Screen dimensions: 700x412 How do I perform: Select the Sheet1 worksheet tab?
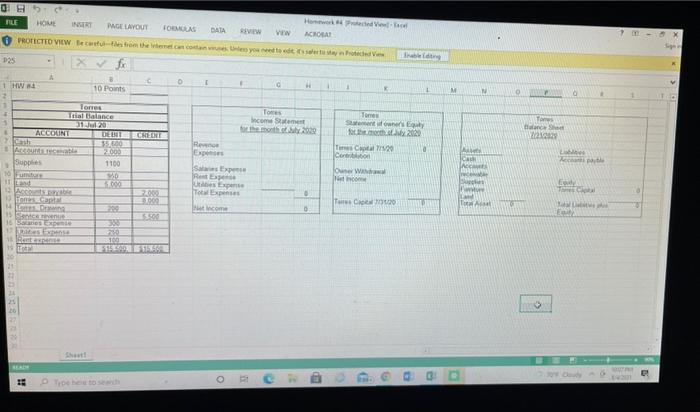coord(75,355)
